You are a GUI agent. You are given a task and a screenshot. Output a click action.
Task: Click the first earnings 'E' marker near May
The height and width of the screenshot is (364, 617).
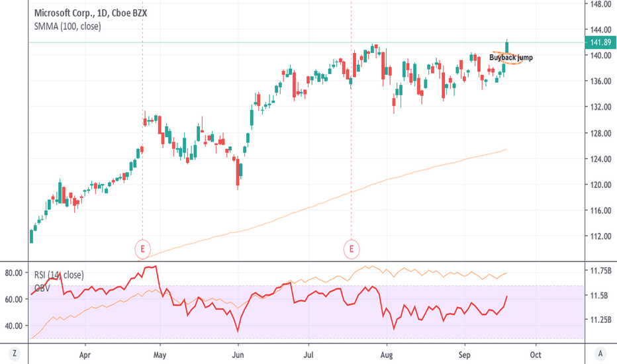pyautogui.click(x=142, y=249)
